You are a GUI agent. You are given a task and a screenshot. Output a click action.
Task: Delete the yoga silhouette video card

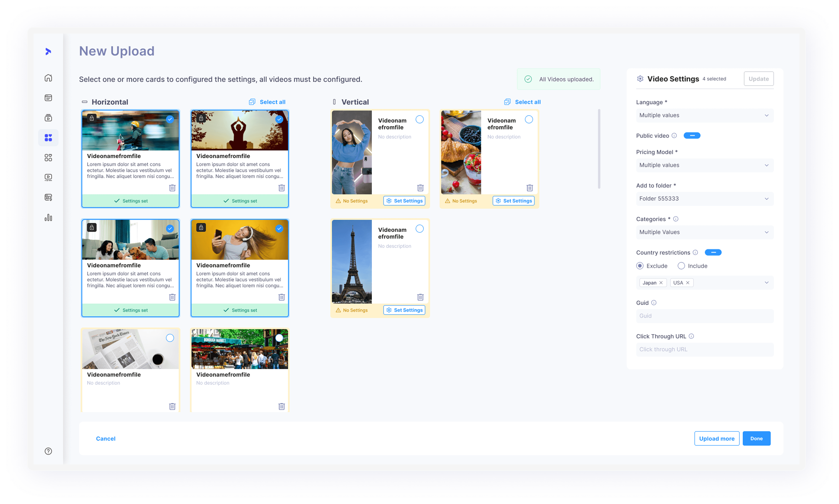coord(281,188)
